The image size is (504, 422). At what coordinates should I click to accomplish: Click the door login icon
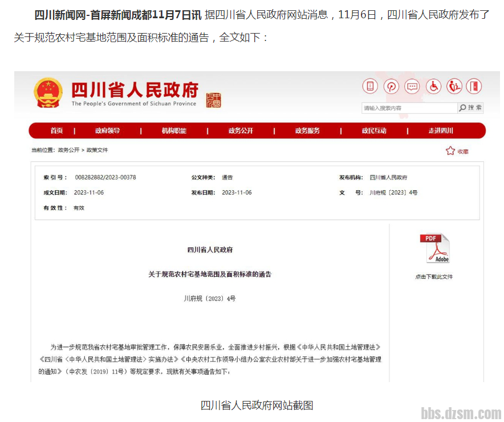474,87
